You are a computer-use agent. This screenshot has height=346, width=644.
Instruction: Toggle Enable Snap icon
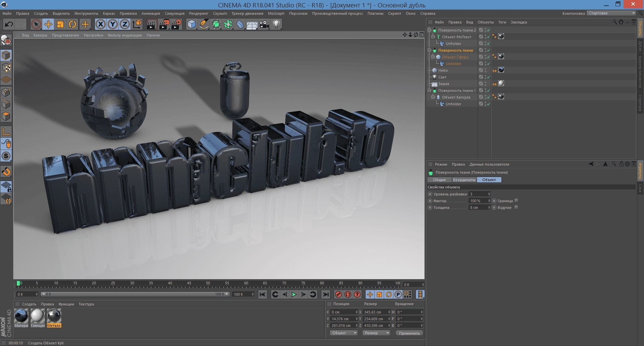pyautogui.click(x=6, y=172)
